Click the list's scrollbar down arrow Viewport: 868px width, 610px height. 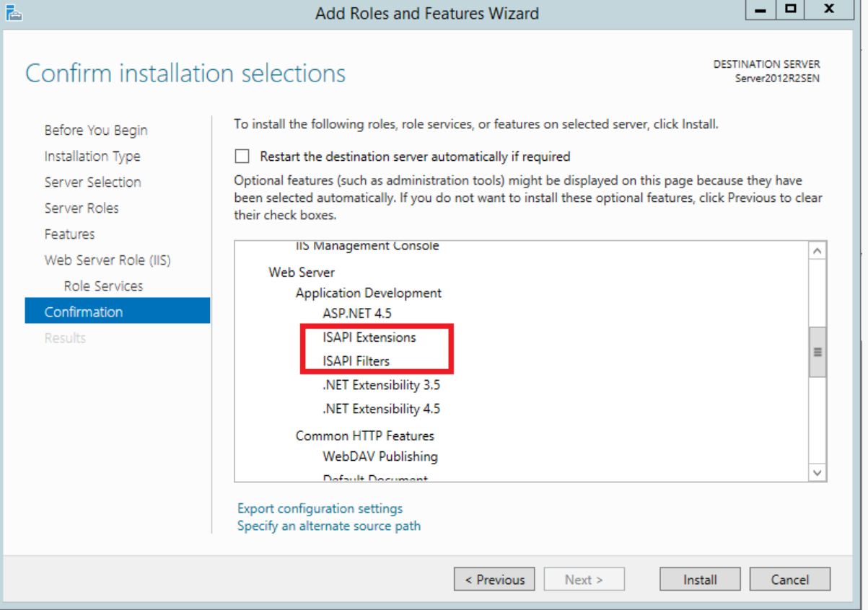(x=817, y=472)
